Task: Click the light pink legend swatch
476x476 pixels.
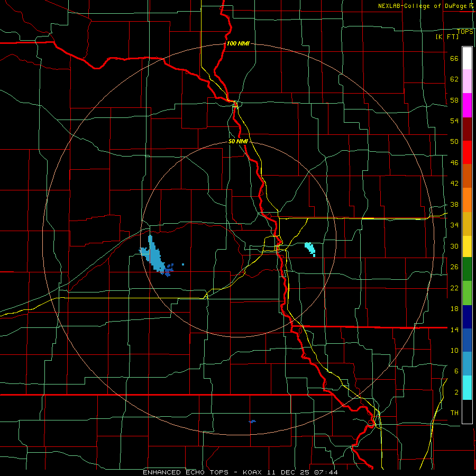Action: click(467, 81)
